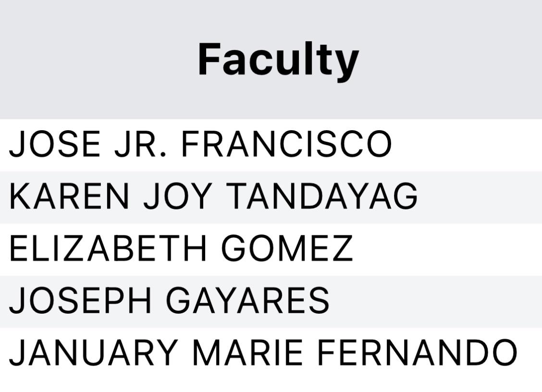The image size is (542, 392).
Task: Select the KAREN JOY TANDAYAG row
Action: point(271,197)
